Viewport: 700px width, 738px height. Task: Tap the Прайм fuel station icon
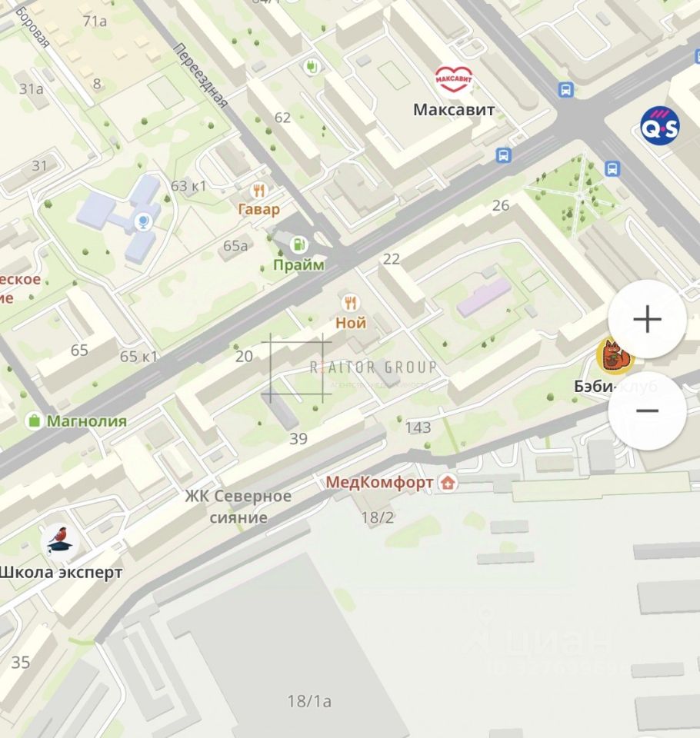pyautogui.click(x=298, y=244)
